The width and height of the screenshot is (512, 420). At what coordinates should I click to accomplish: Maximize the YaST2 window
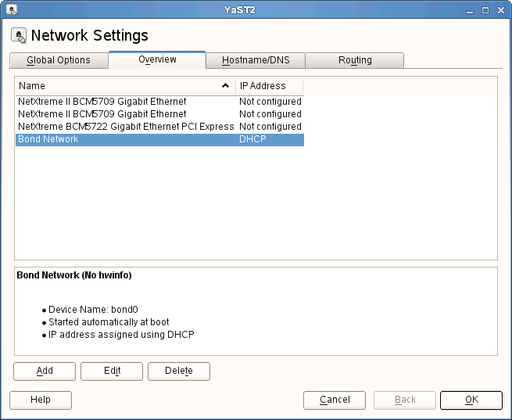click(x=485, y=10)
